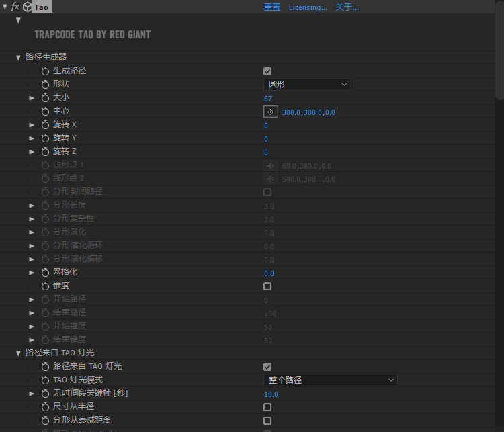This screenshot has height=432, width=504.
Task: Expand the 大小 property arrow
Action: (x=32, y=98)
